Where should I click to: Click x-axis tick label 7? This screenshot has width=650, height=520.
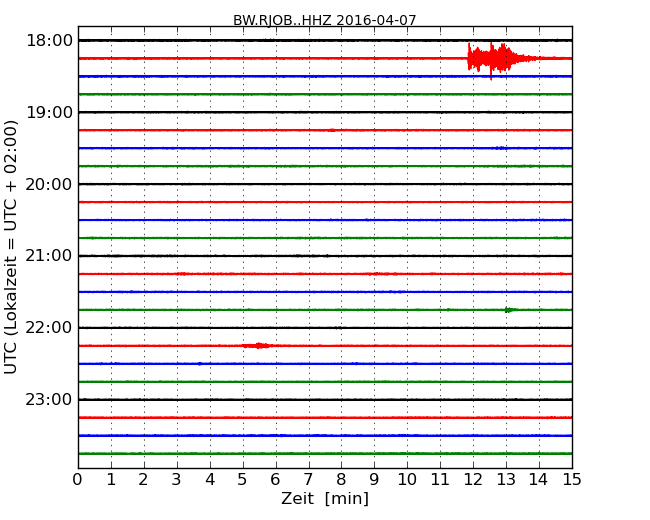[308, 480]
